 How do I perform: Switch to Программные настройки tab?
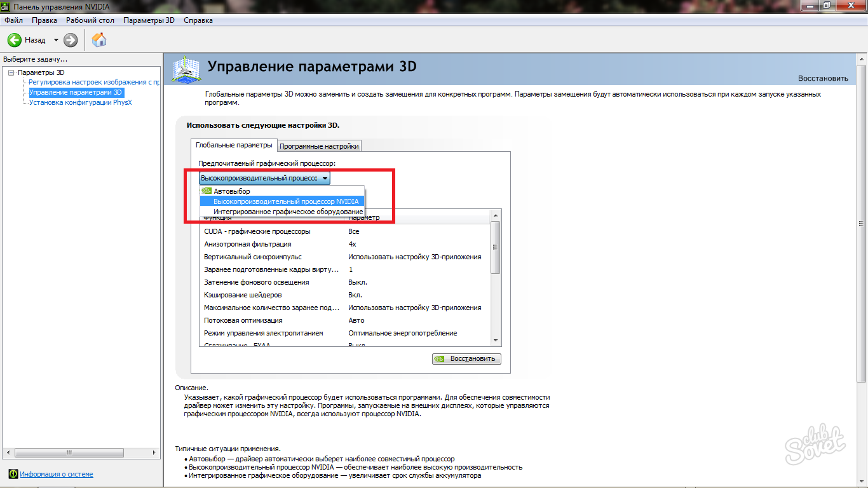click(x=320, y=146)
